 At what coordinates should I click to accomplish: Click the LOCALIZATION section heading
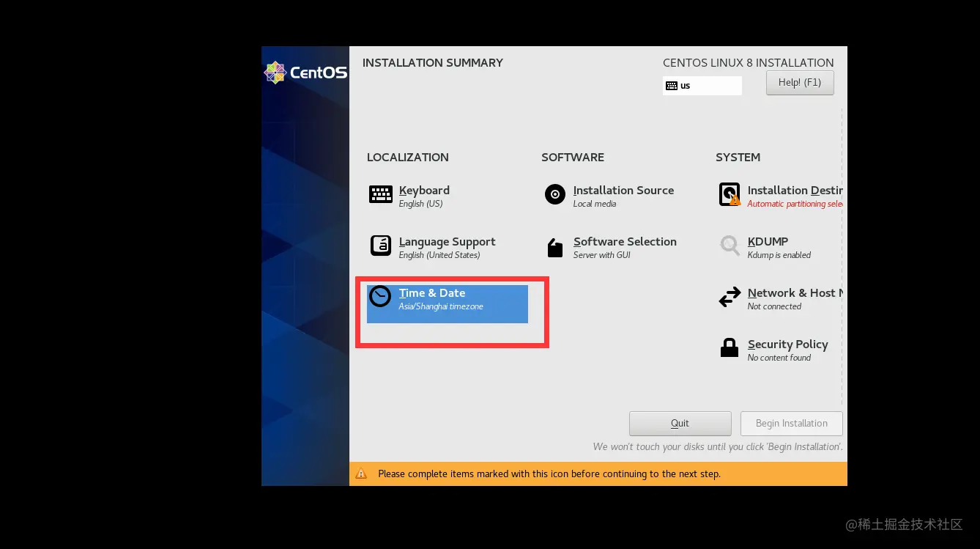[x=408, y=158]
